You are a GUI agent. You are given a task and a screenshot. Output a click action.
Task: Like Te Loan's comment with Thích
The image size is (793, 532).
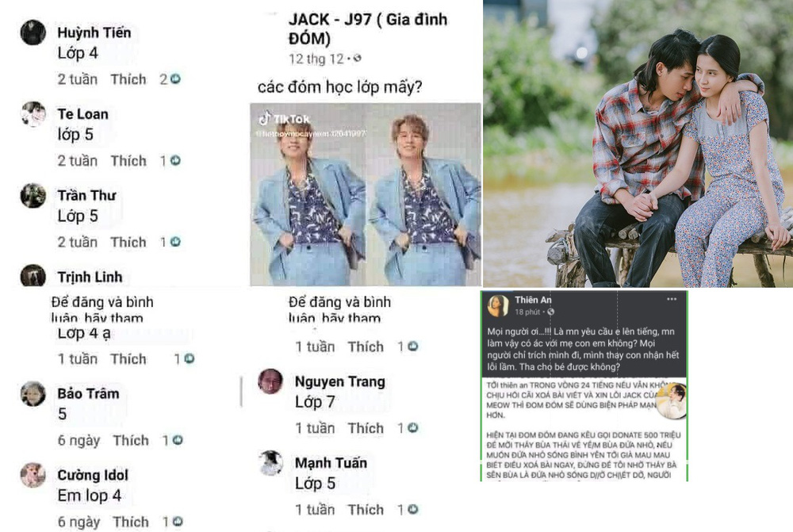(x=128, y=161)
